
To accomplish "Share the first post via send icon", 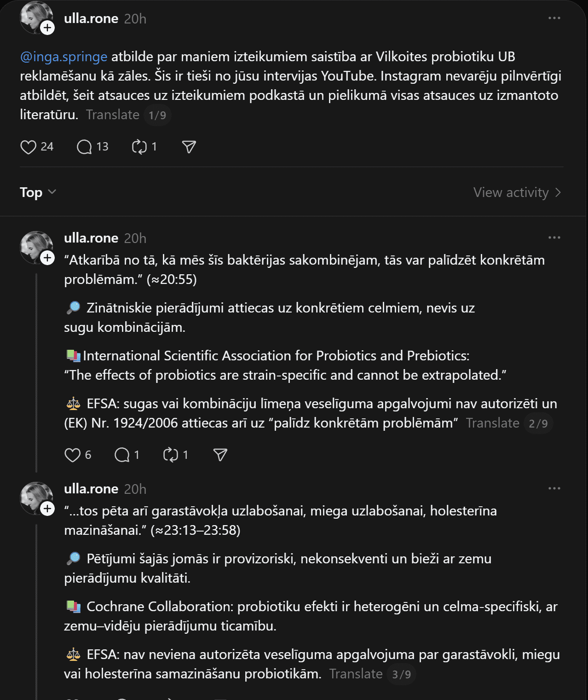I will click(189, 147).
